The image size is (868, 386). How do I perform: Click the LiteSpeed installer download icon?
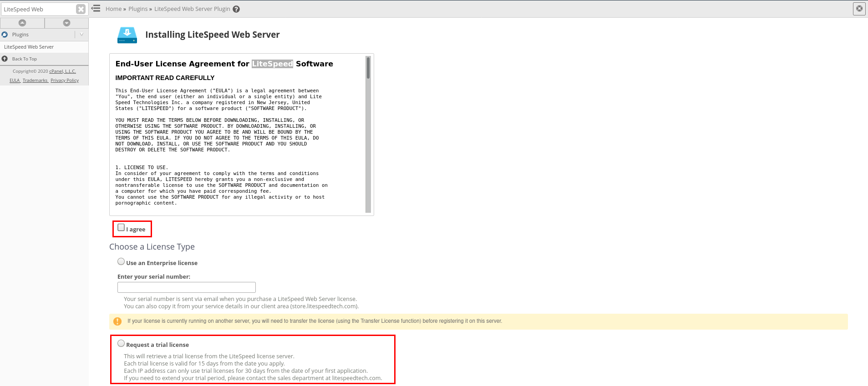pyautogui.click(x=127, y=35)
